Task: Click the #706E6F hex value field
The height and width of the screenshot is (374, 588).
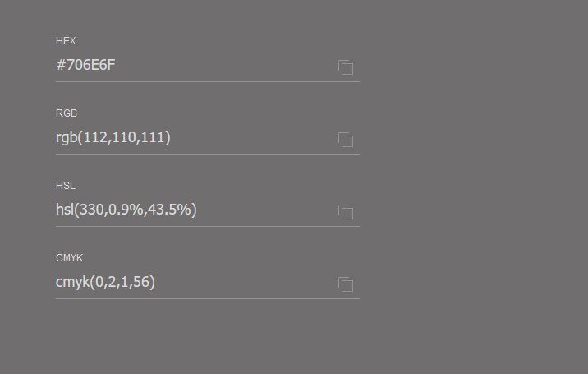Action: (x=85, y=65)
